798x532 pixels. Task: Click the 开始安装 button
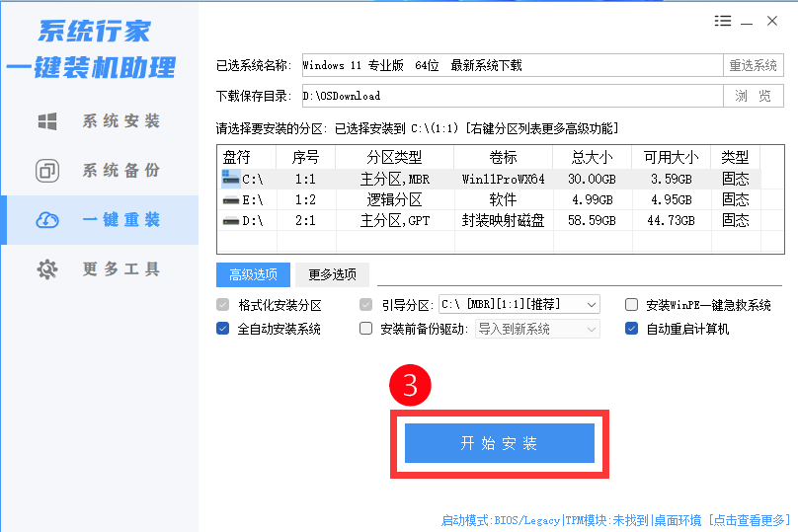[500, 443]
